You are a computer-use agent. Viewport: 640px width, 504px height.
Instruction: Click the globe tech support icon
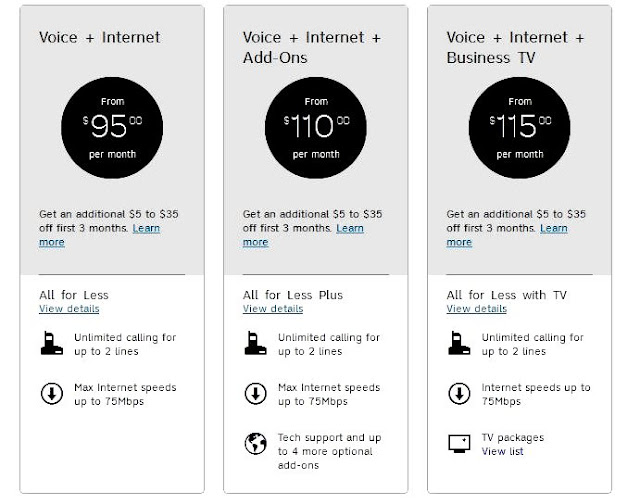(253, 444)
